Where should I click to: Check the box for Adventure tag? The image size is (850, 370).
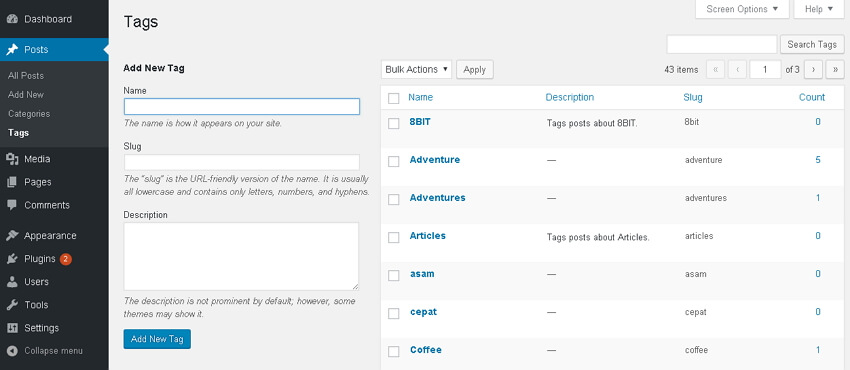coord(394,161)
